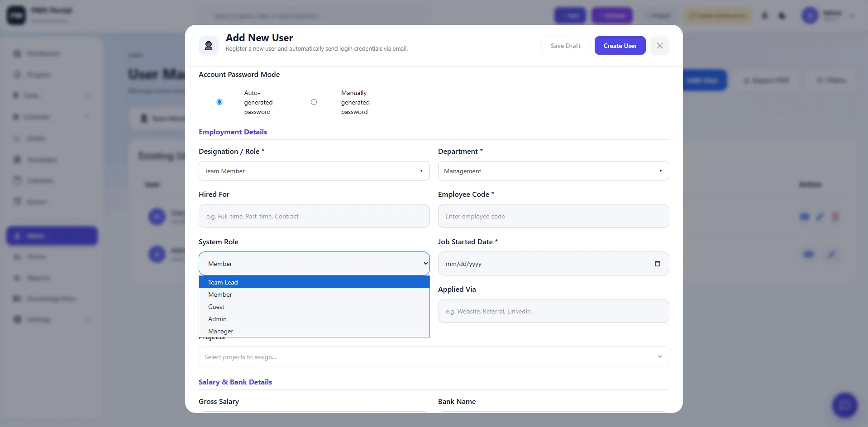Click the view icon in first user row

[804, 217]
